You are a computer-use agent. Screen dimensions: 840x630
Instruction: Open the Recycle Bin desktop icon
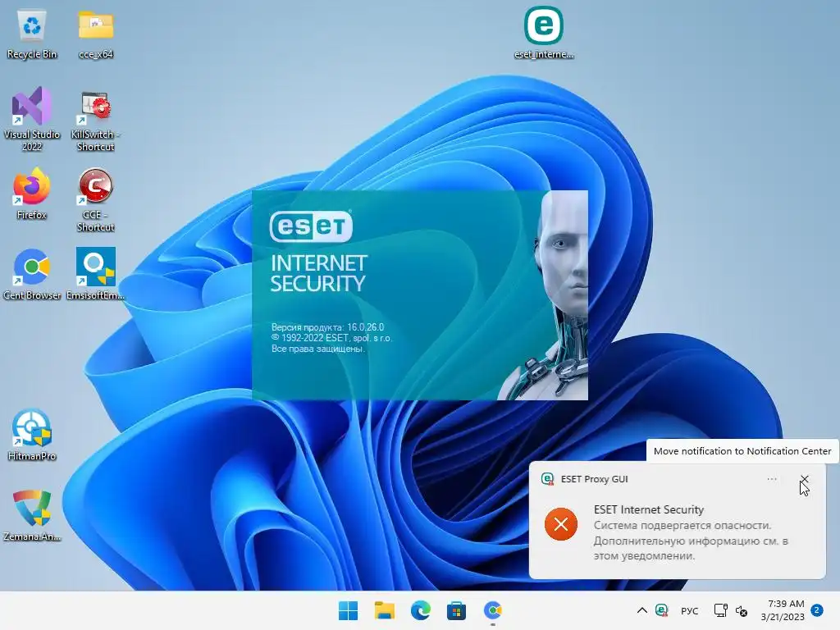(32, 33)
